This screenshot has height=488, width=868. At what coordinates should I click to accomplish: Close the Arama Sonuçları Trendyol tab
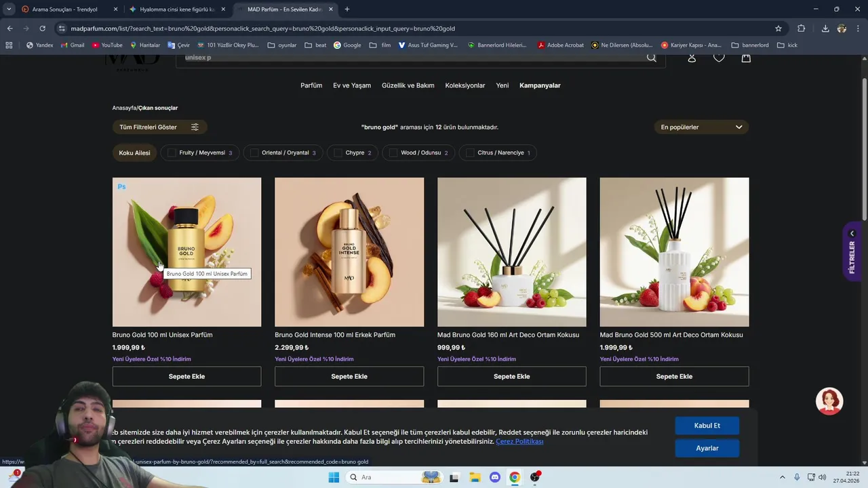pos(116,9)
